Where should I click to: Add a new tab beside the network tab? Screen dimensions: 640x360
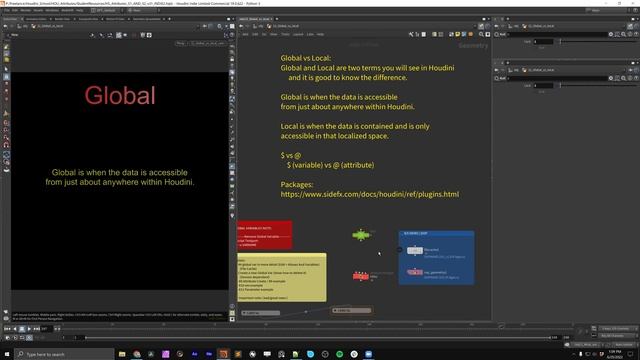[x=277, y=19]
